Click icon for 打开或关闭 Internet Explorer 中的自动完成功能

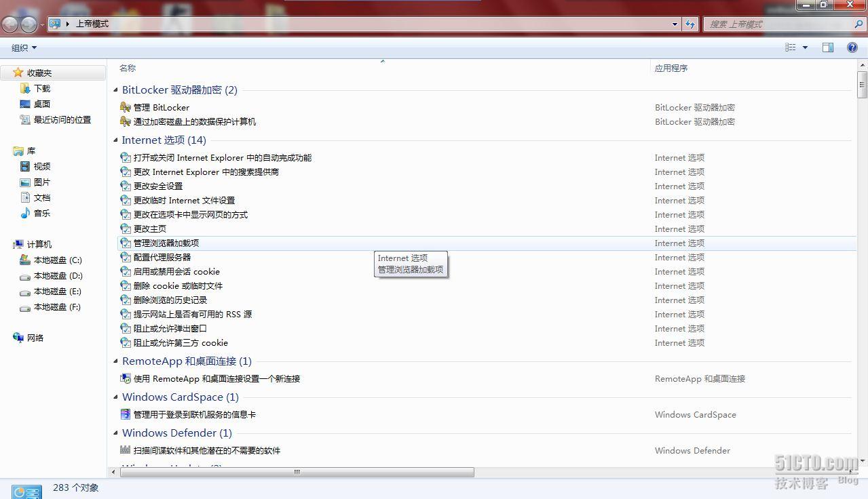(125, 157)
